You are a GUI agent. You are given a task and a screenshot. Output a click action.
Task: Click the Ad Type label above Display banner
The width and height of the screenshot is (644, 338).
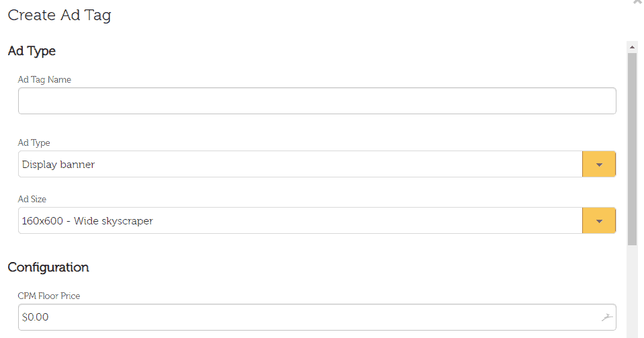pyautogui.click(x=34, y=142)
